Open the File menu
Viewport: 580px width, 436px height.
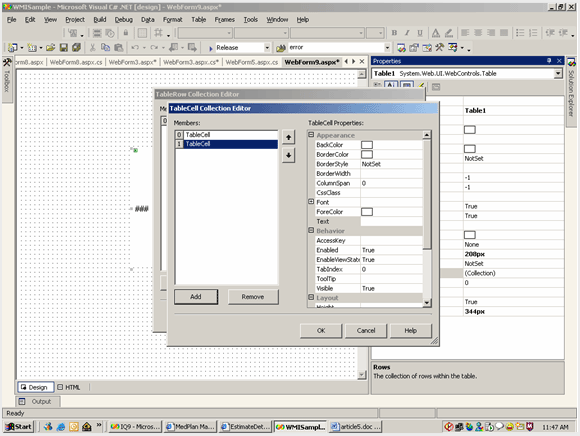(x=11, y=20)
